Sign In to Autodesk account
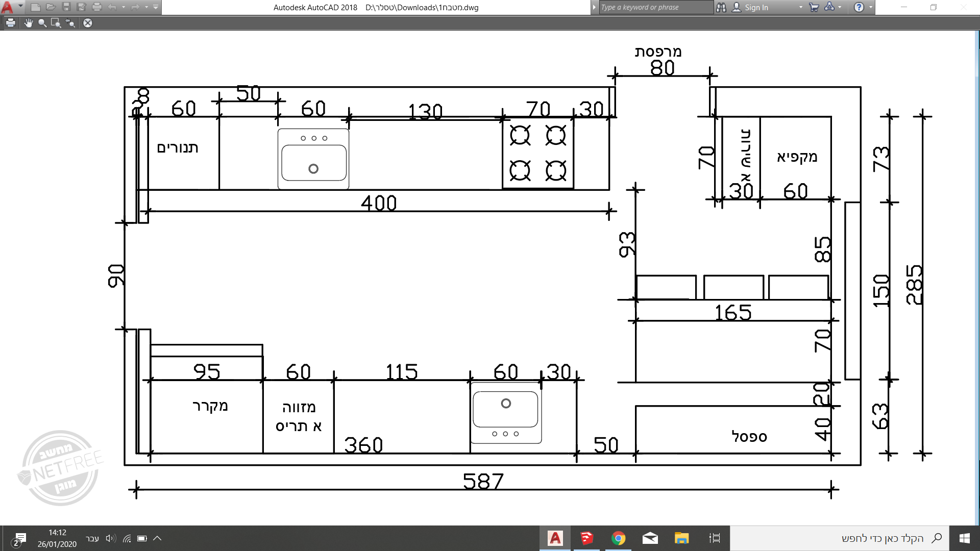The height and width of the screenshot is (551, 980). pos(755,7)
